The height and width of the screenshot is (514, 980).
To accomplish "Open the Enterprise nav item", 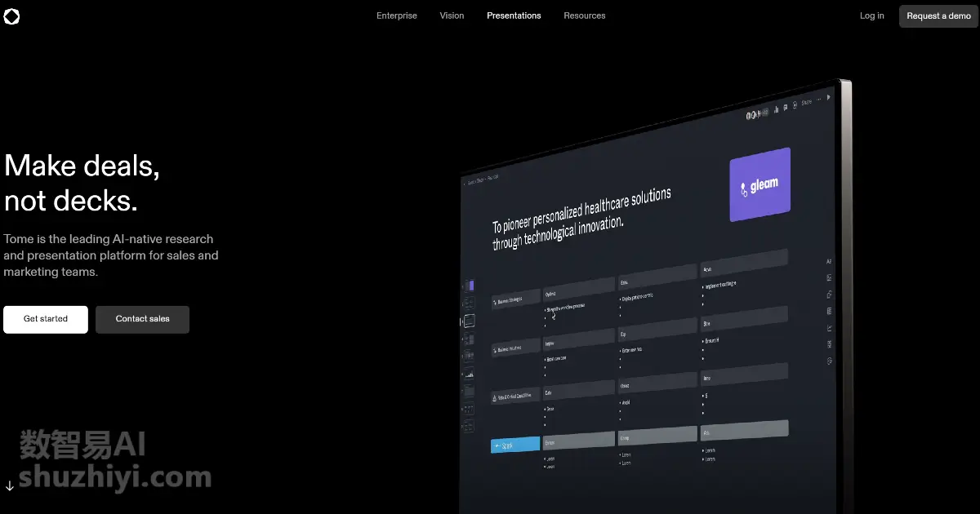I will pos(397,16).
